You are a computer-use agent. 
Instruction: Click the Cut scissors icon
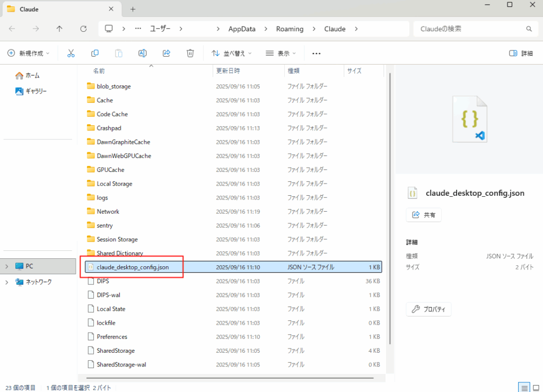pyautogui.click(x=71, y=54)
